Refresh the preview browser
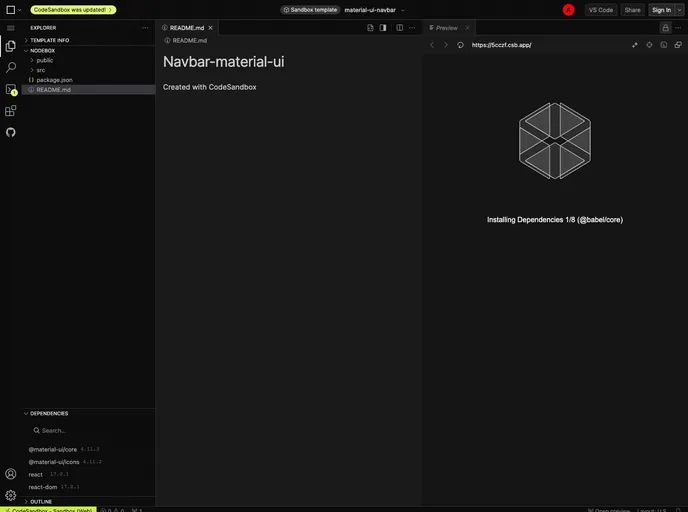Viewport: 688px width, 512px height. click(x=460, y=45)
